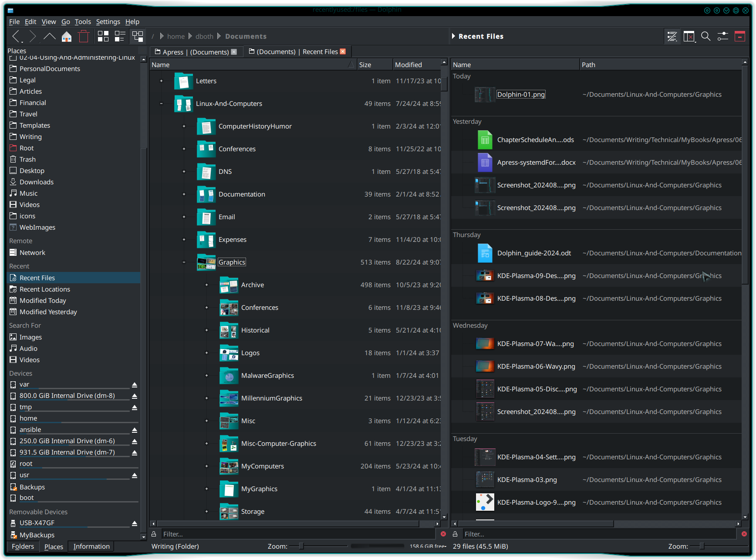Expand the ComputerHistoryHumor folder

pyautogui.click(x=184, y=126)
